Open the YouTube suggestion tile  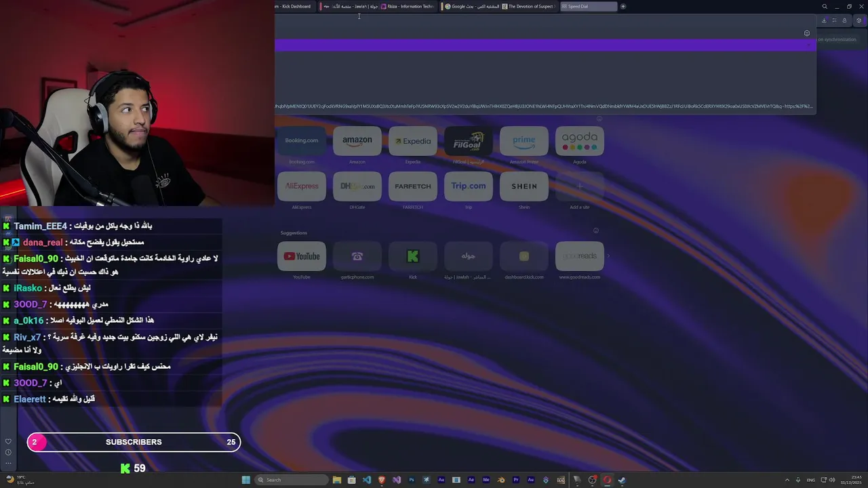(x=302, y=256)
